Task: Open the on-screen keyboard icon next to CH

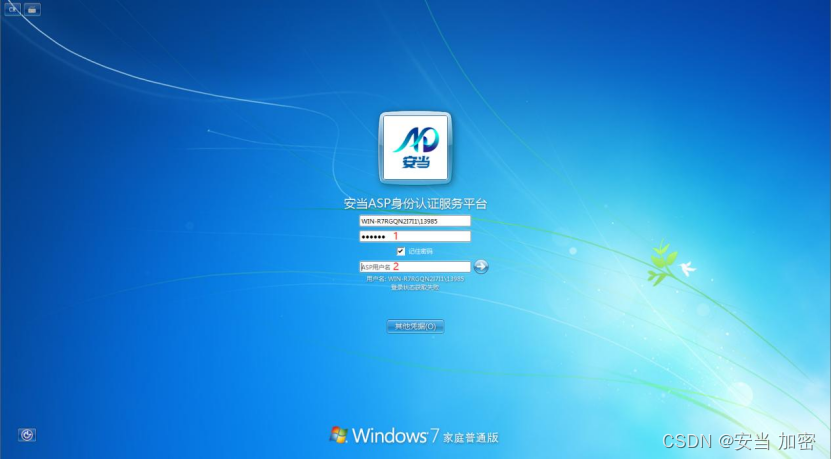Action: coord(32,9)
